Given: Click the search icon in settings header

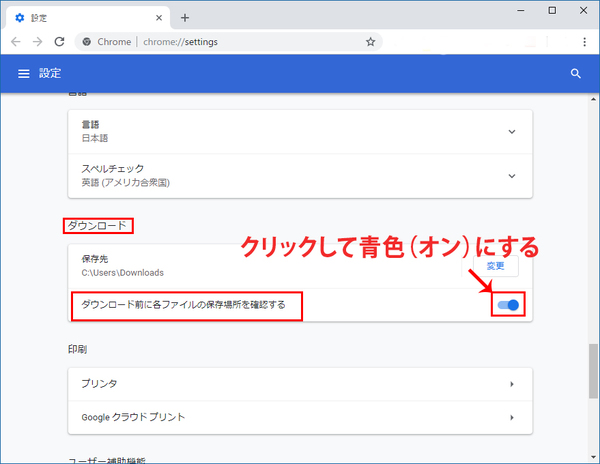Looking at the screenshot, I should coord(575,74).
